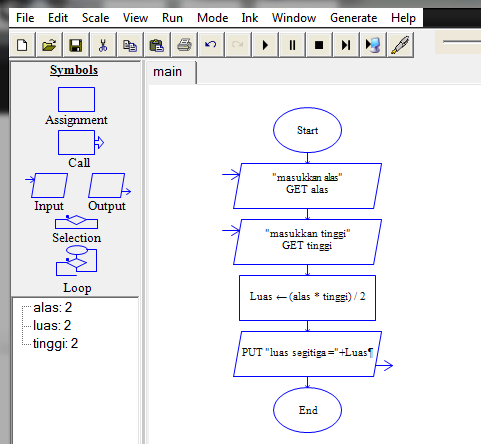
Task: Open the Help menu
Action: pyautogui.click(x=403, y=18)
